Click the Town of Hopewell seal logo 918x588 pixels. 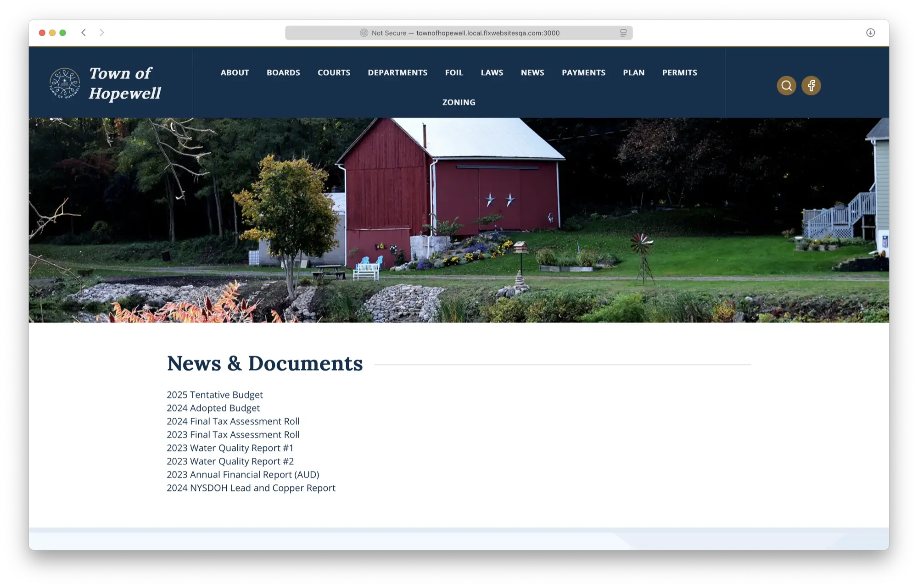point(65,83)
